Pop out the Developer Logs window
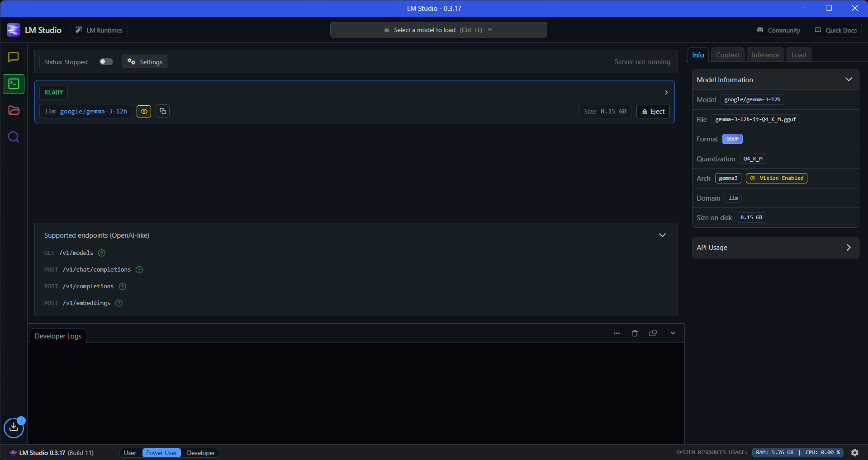 pos(653,333)
